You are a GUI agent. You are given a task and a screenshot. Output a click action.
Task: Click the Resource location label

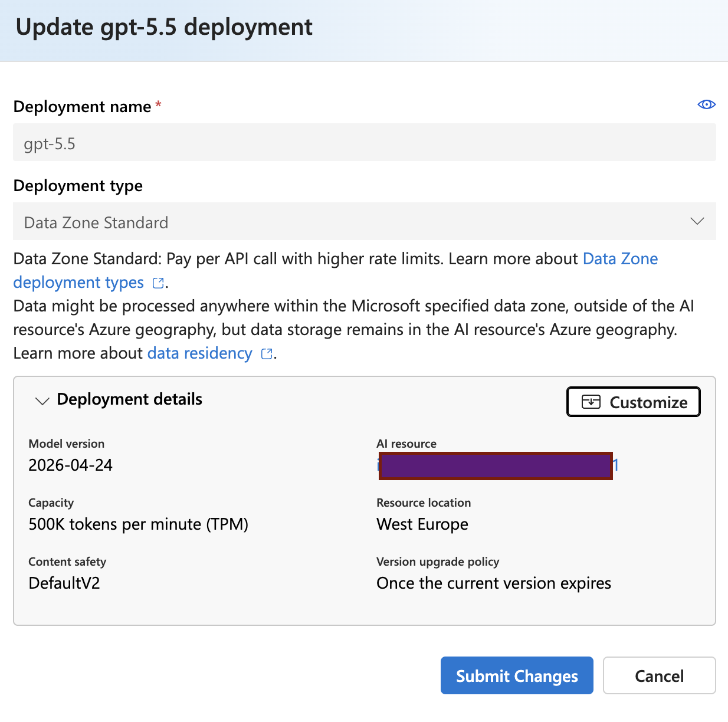(x=424, y=503)
